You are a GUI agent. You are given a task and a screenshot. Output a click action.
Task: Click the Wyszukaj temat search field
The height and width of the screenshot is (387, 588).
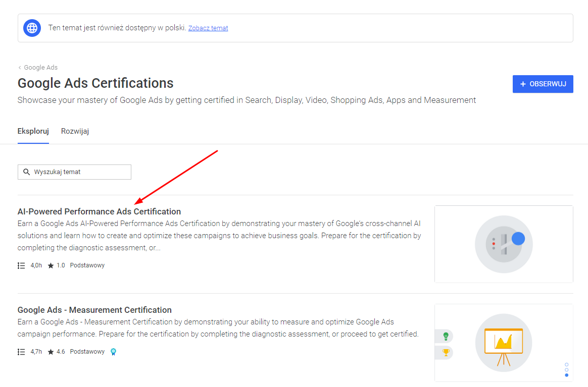pyautogui.click(x=74, y=172)
